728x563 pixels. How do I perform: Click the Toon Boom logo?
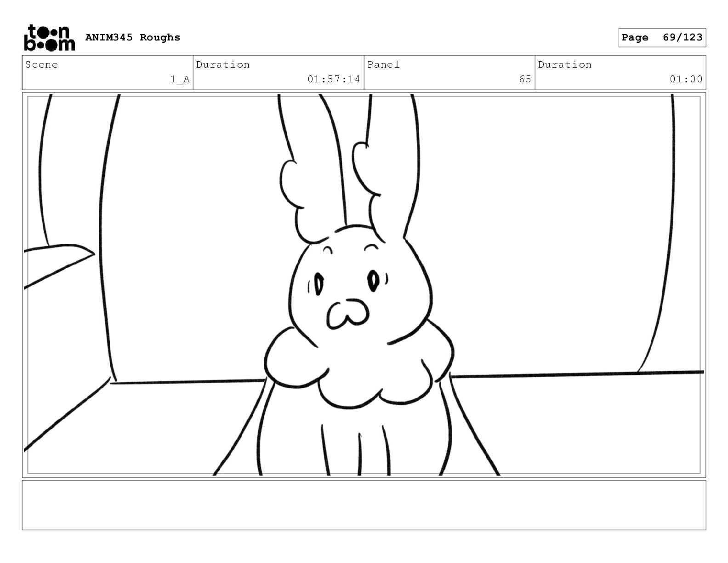49,37
